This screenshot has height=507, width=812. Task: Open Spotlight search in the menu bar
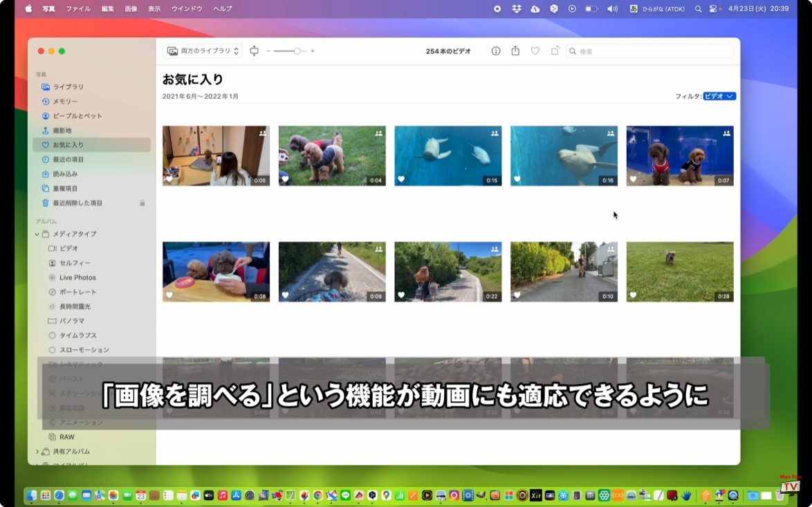(698, 9)
